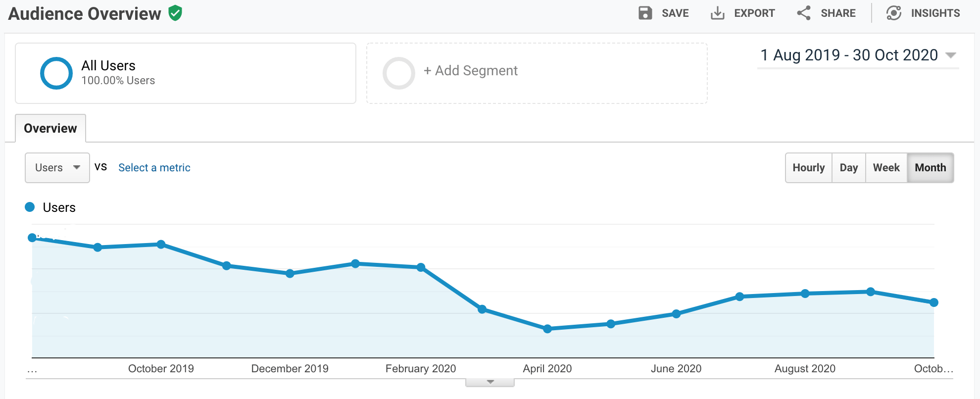
Task: Select the Month granularity button
Action: coord(931,168)
